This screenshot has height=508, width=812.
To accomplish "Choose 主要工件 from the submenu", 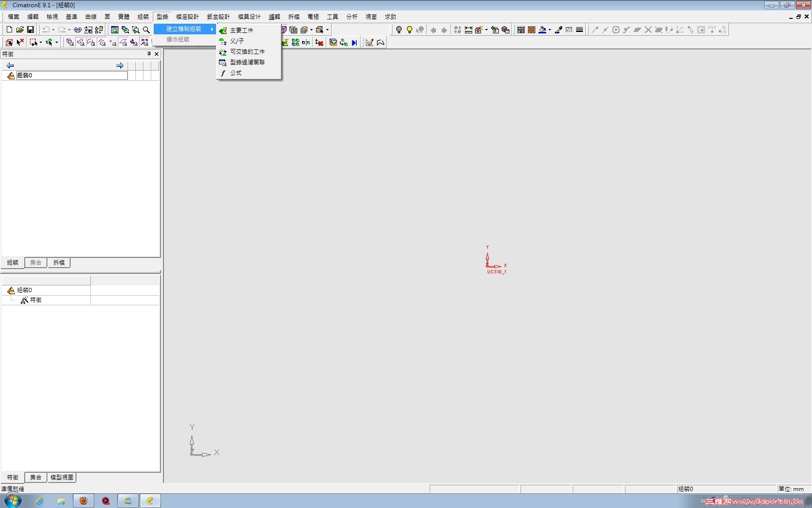I will [248, 30].
